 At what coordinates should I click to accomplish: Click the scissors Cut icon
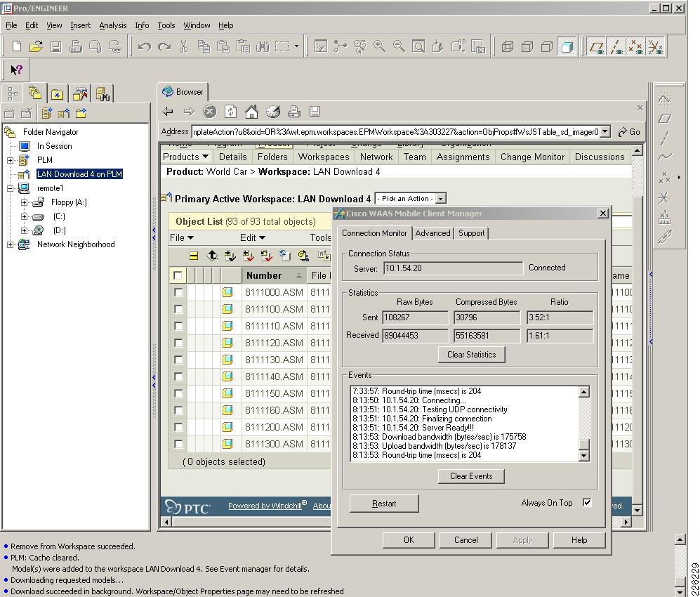[183, 46]
